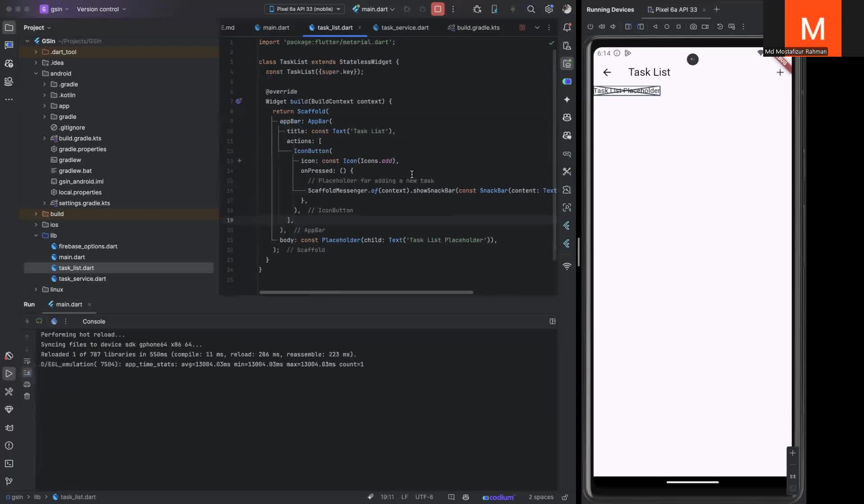Click the red Stop run button

(x=437, y=9)
